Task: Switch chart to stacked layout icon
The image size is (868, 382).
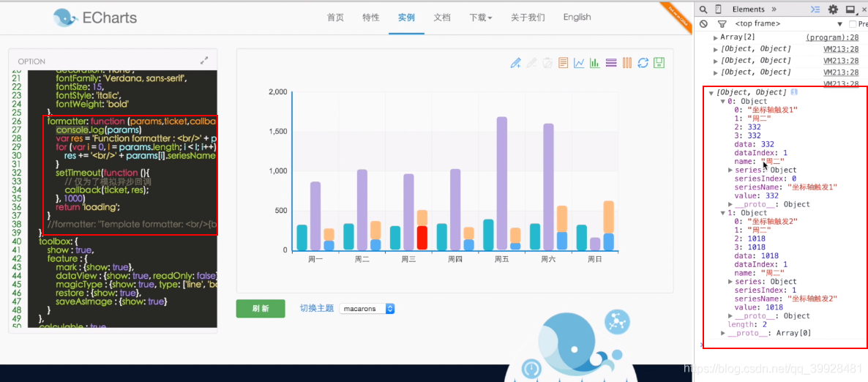Action: (x=611, y=62)
